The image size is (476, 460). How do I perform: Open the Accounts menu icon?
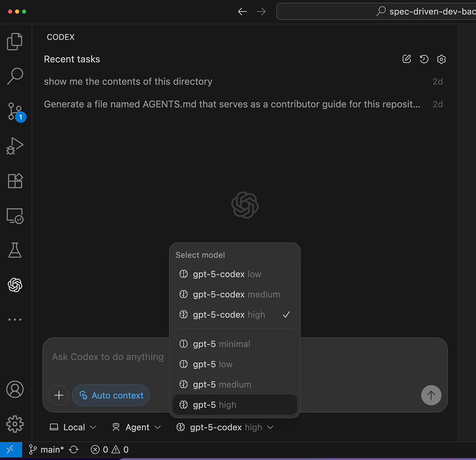(15, 389)
